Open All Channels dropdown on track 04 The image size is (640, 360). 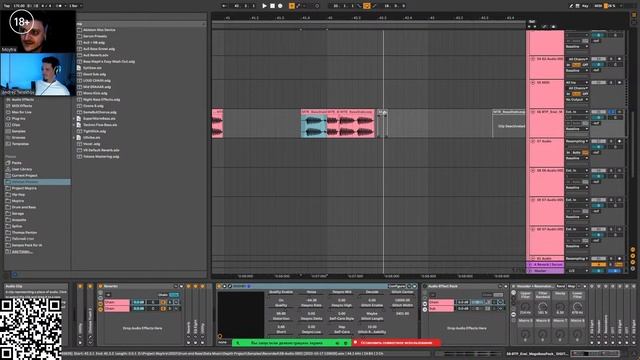coord(577,59)
